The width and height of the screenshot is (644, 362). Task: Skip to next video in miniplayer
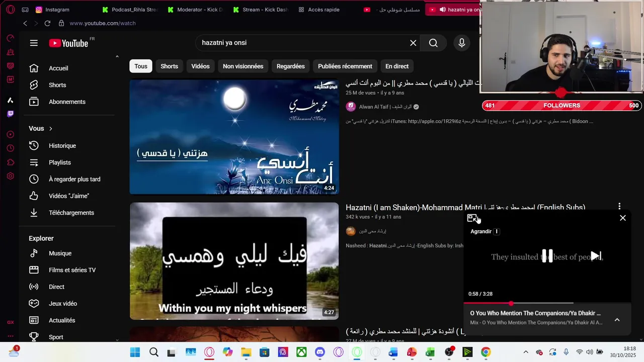tap(595, 256)
